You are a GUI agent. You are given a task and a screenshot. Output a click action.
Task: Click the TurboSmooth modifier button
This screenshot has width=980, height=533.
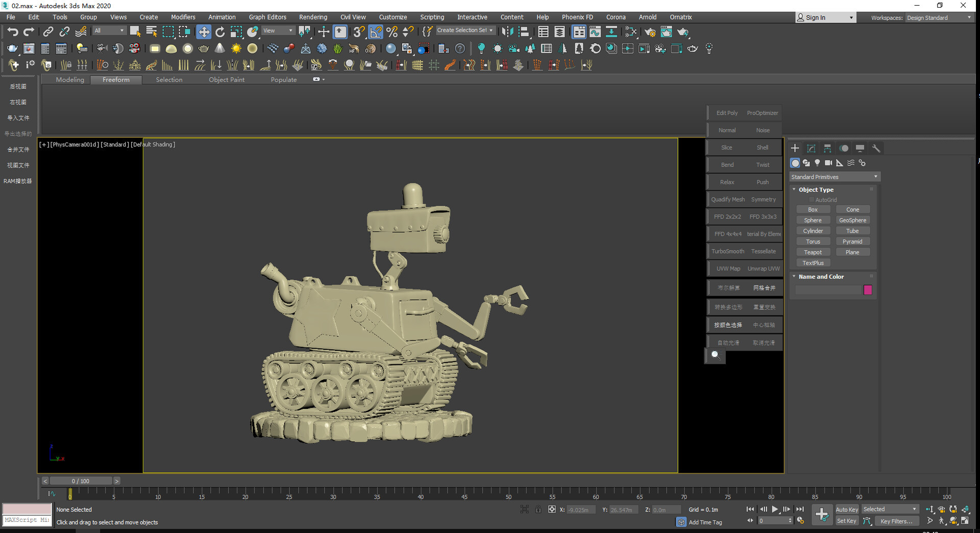(728, 251)
